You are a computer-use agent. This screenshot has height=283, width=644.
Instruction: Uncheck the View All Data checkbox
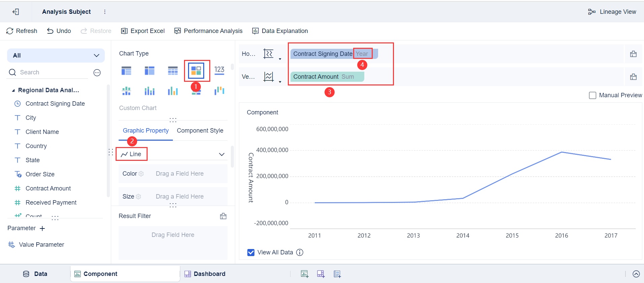coord(251,252)
